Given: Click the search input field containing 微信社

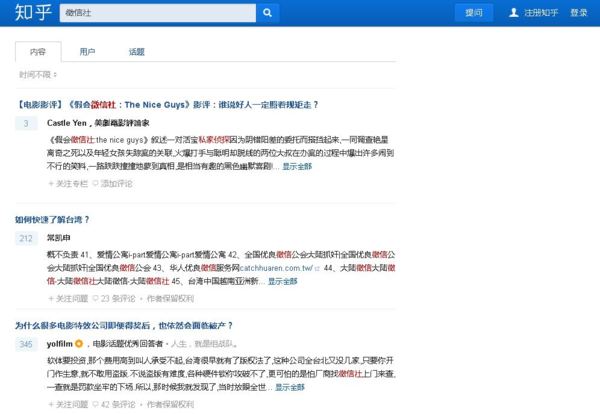Looking at the screenshot, I should tap(155, 13).
